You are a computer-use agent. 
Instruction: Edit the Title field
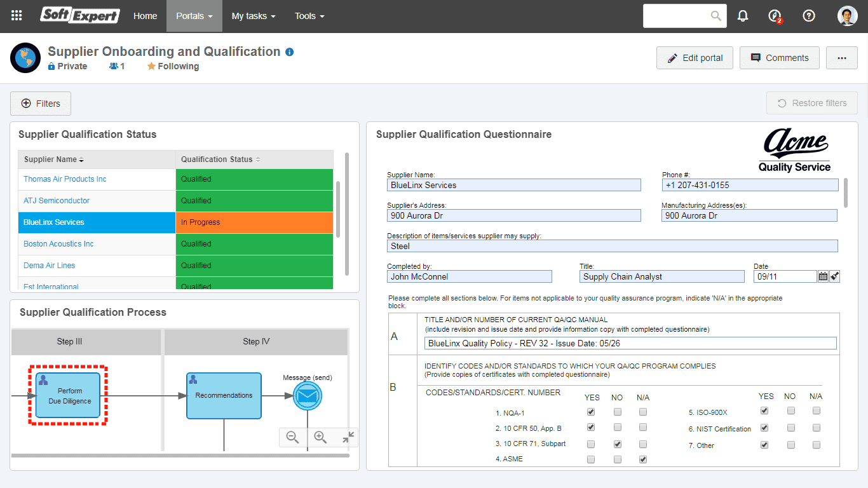pyautogui.click(x=662, y=276)
